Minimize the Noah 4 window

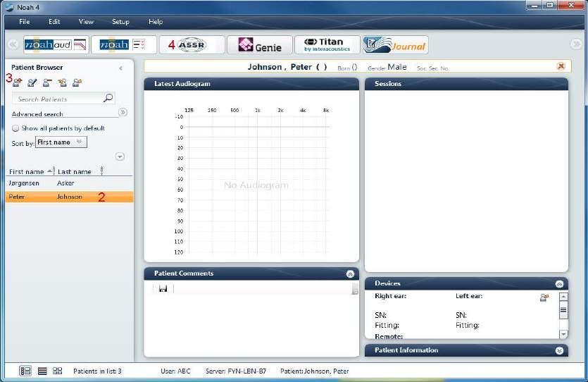coord(534,5)
